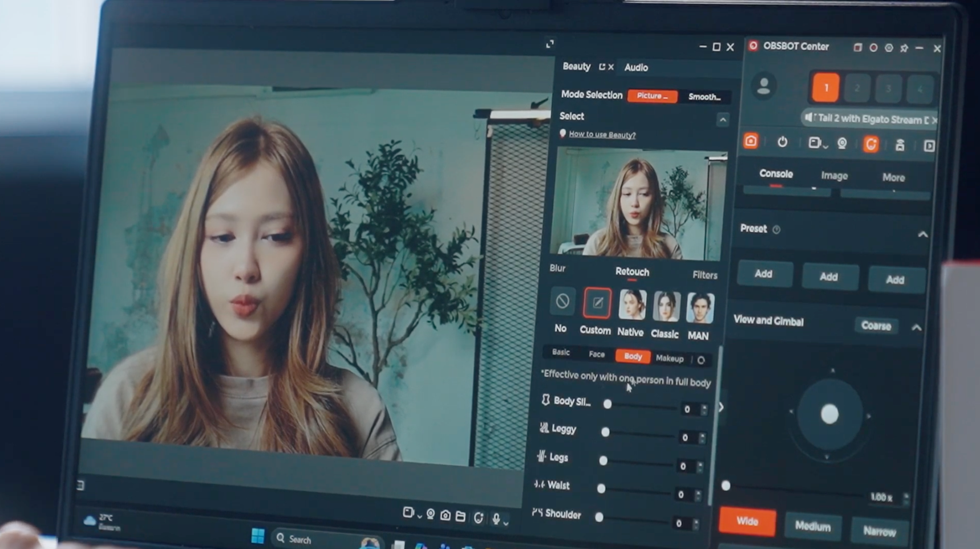Switch to the Audio tab
The height and width of the screenshot is (549, 980).
[636, 67]
